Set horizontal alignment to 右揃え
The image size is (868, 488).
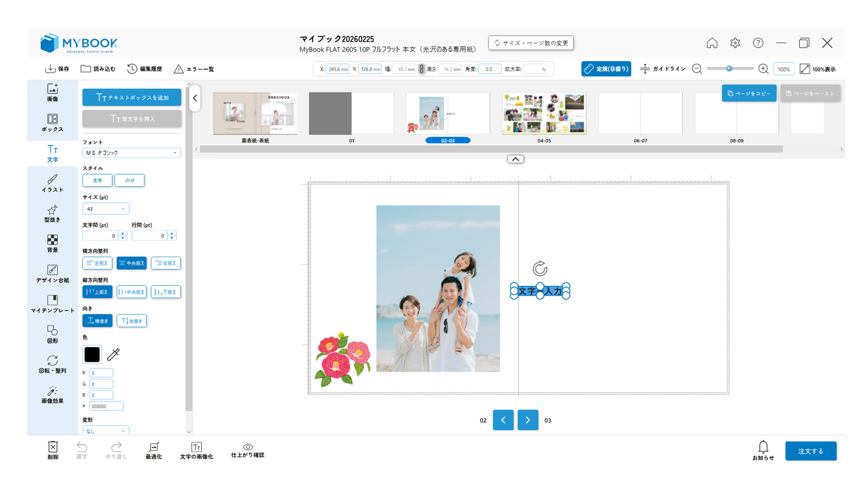166,263
